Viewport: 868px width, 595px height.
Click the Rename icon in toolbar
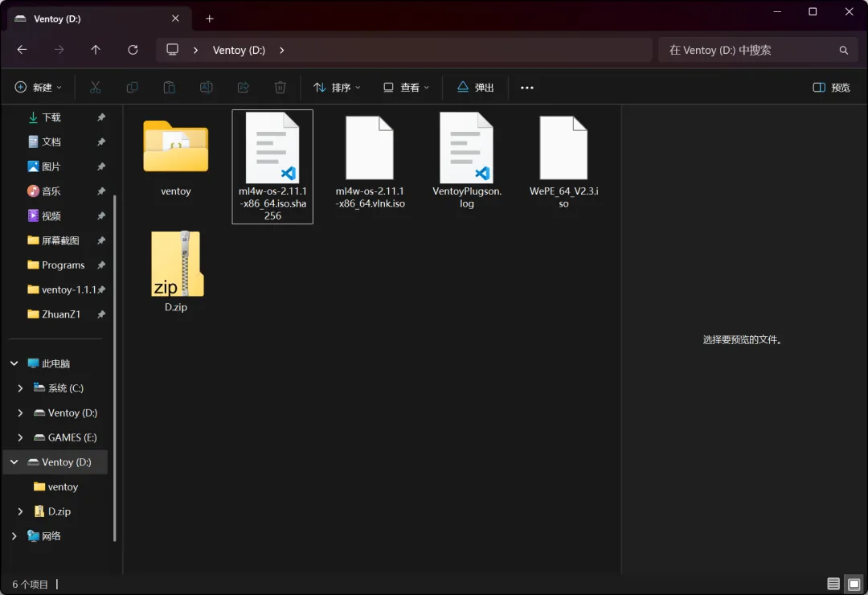pos(207,87)
